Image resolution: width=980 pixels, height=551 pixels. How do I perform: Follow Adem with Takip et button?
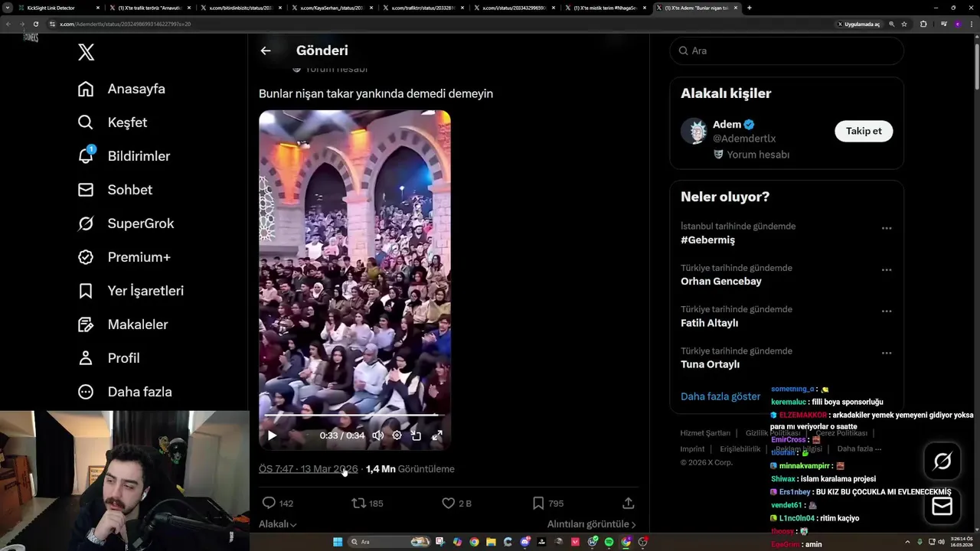pos(864,131)
